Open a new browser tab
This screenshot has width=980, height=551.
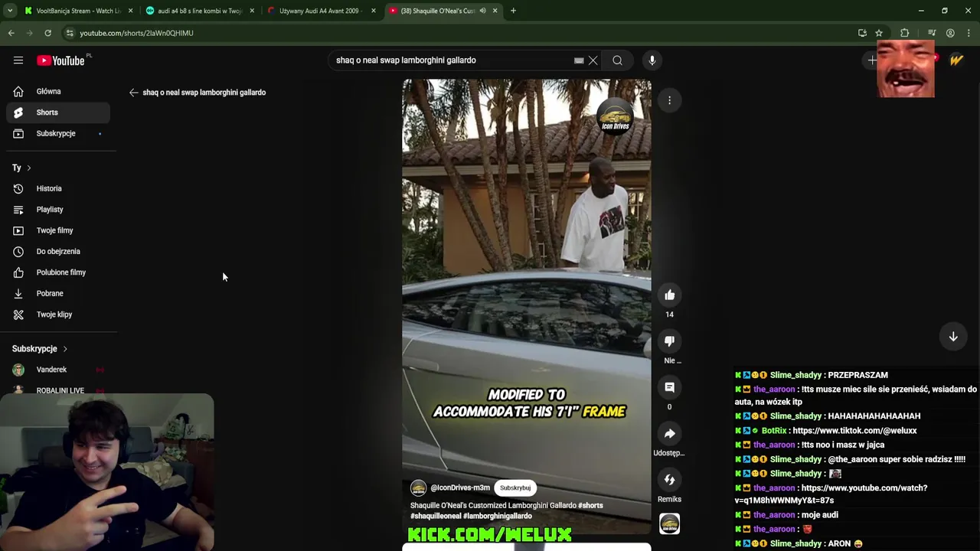tap(513, 11)
